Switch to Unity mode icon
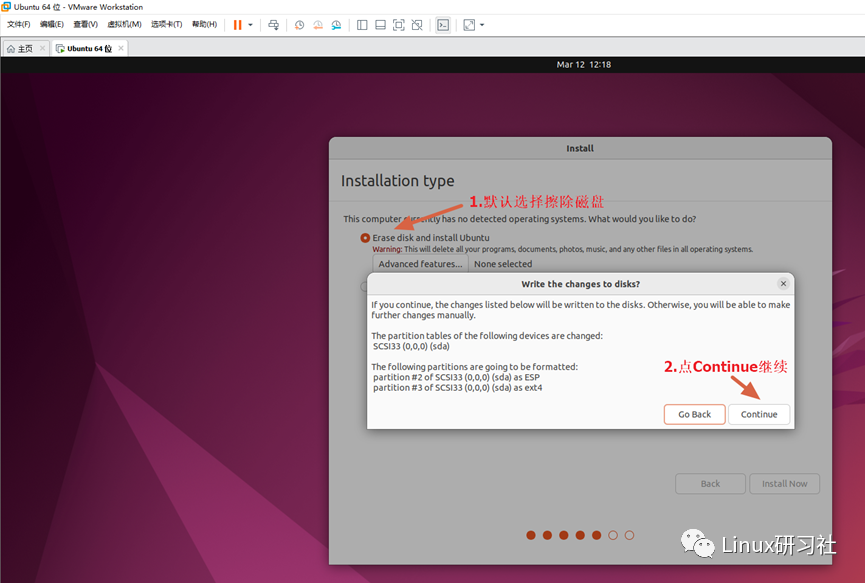 click(x=417, y=25)
